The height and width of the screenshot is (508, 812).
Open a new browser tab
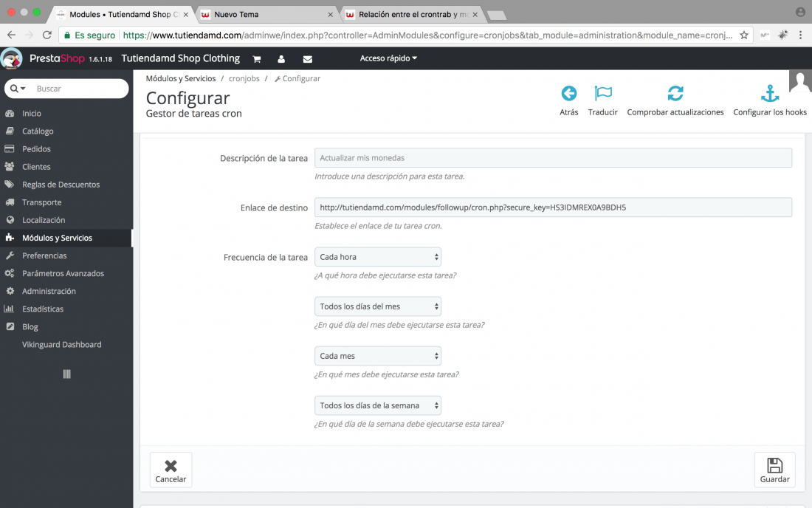click(497, 15)
